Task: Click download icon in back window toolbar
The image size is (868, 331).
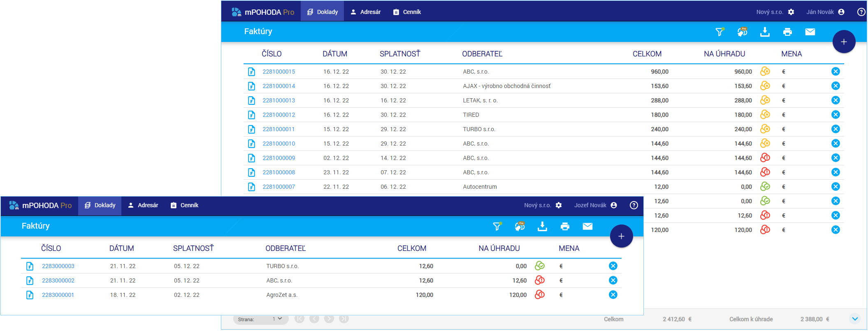Action: [x=765, y=32]
